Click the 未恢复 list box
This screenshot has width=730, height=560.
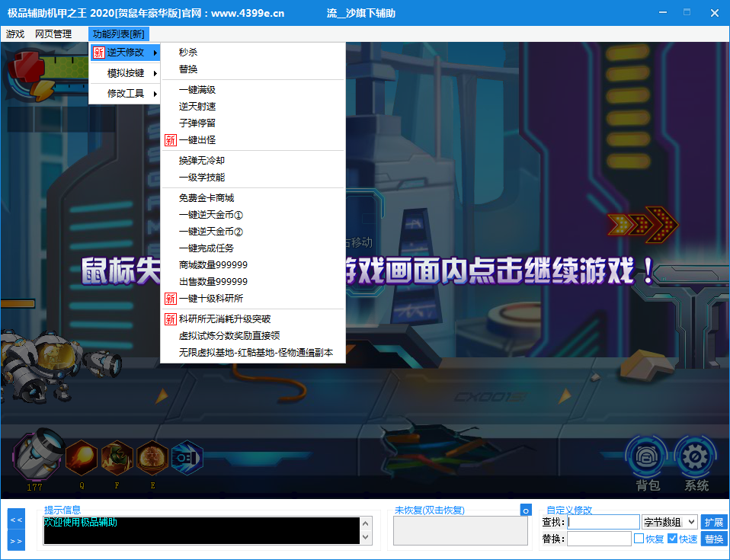(x=460, y=531)
